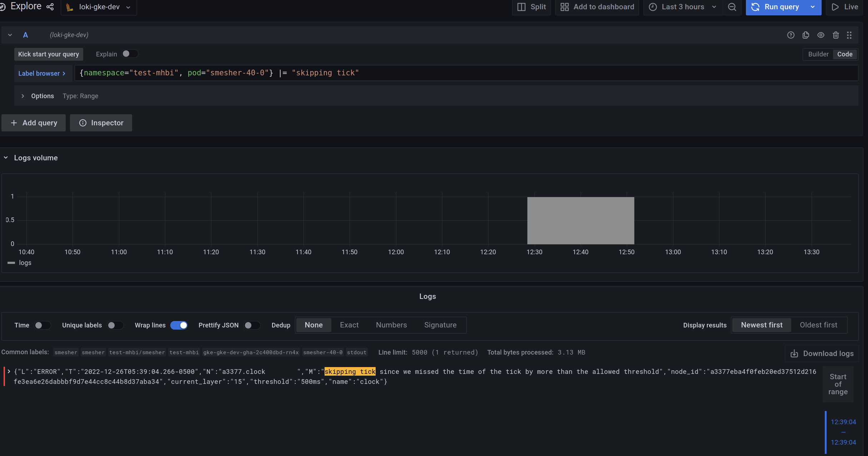Open Run query dropdown arrow
Viewport: 868px width, 456px height.
point(812,7)
